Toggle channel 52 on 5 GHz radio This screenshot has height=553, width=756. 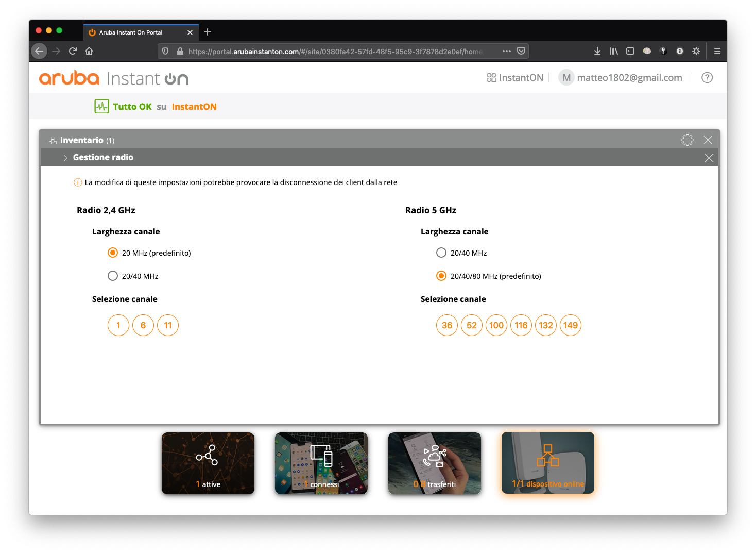pos(472,325)
